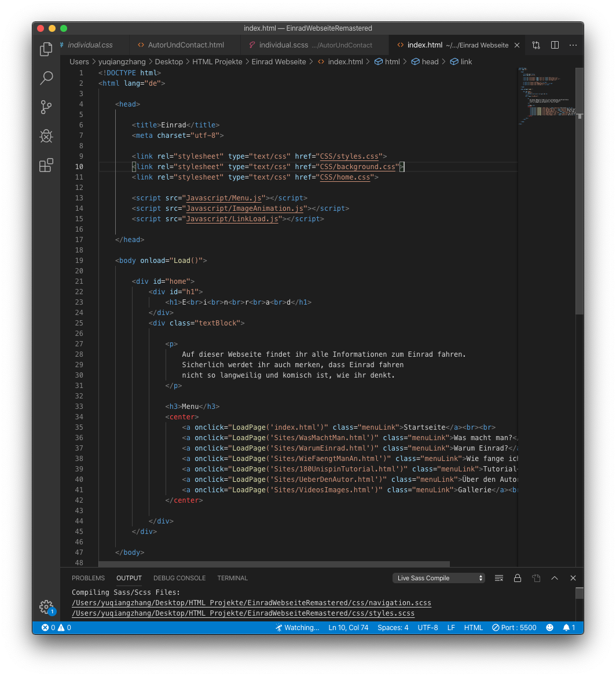Open the PROBLEMS panel tab
This screenshot has height=677, width=616.
click(x=88, y=578)
